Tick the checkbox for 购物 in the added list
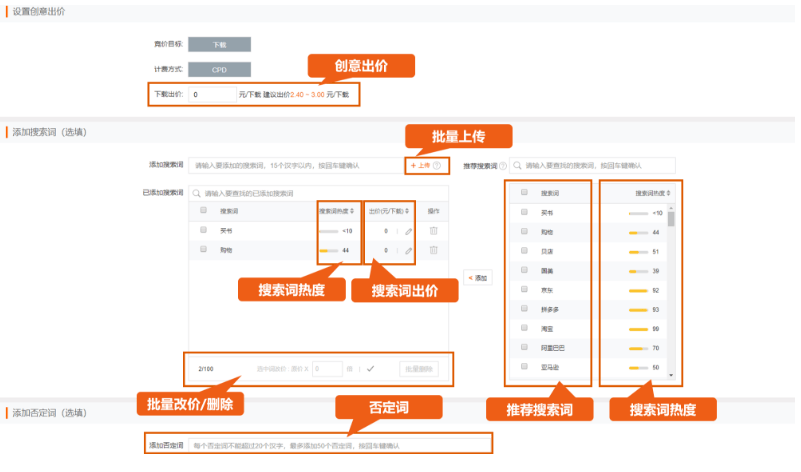 click(203, 249)
